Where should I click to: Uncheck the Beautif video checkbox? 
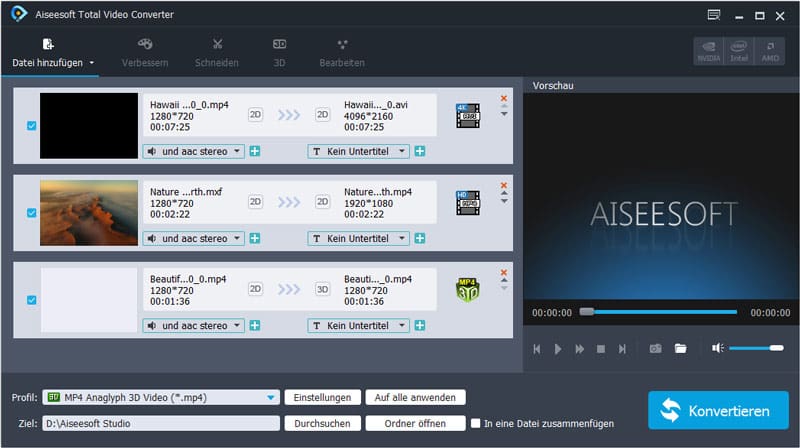32,300
